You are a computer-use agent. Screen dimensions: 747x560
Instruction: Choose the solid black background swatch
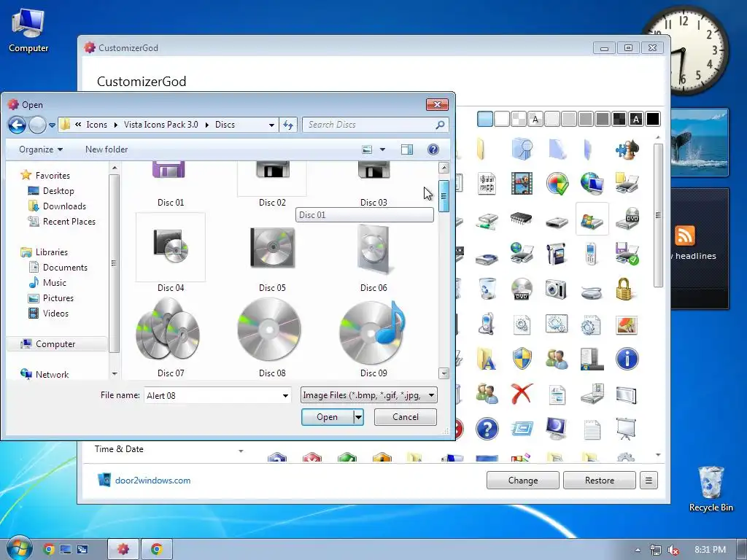point(653,119)
